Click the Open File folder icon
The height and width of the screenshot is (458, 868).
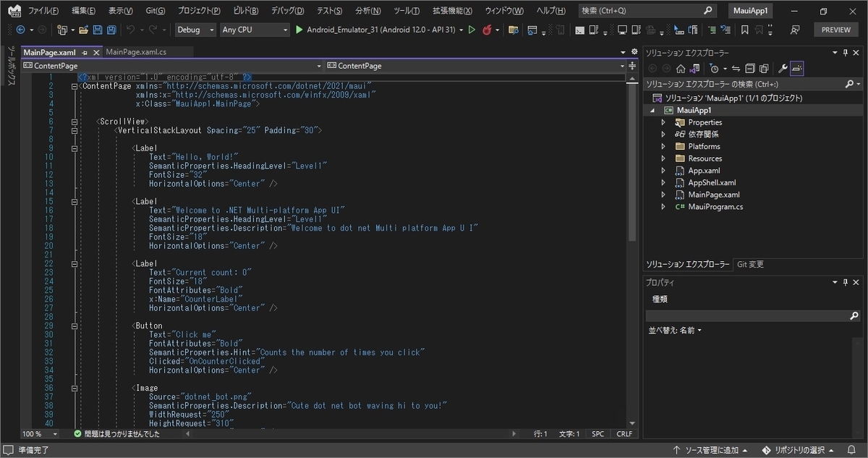tap(84, 30)
